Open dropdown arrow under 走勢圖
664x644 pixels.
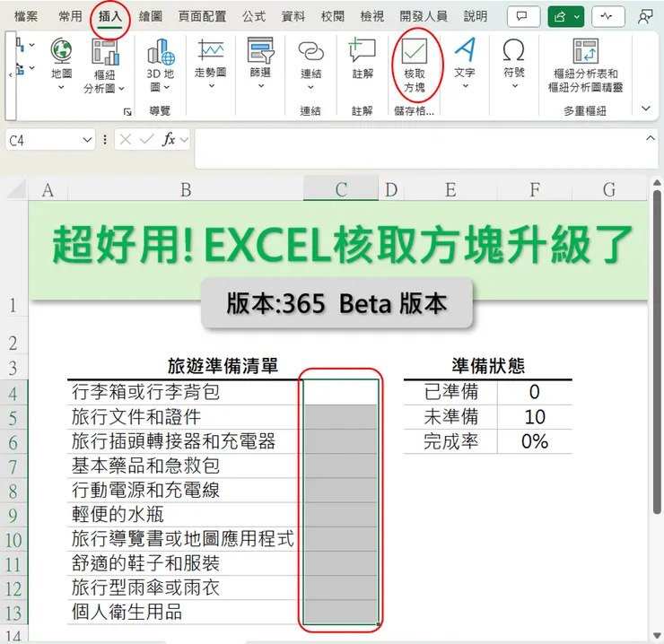pos(212,86)
